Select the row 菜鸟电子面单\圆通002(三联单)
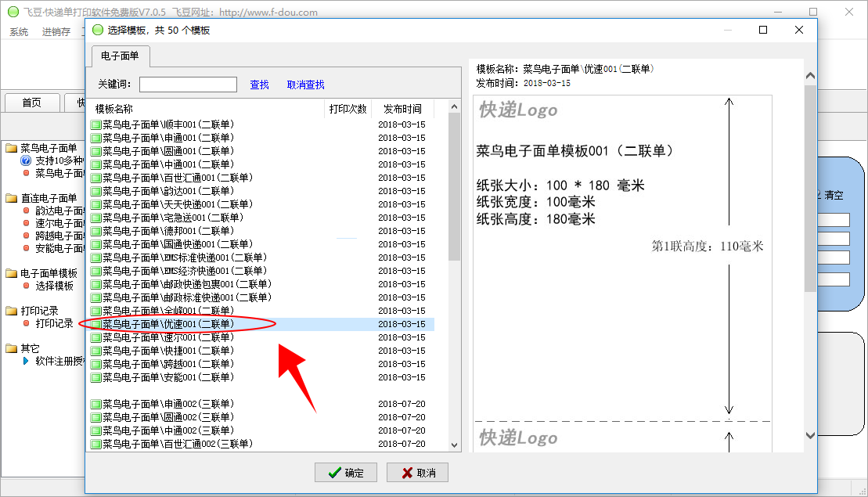Viewport: 868px width, 497px height. [262, 417]
